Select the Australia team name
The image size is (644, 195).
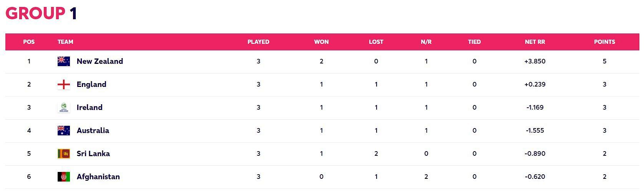(x=93, y=130)
